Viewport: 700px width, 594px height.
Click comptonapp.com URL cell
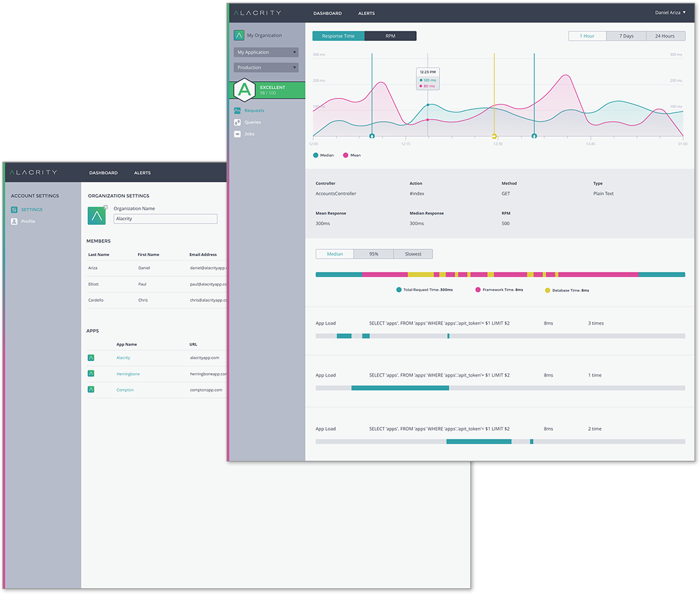coord(207,390)
